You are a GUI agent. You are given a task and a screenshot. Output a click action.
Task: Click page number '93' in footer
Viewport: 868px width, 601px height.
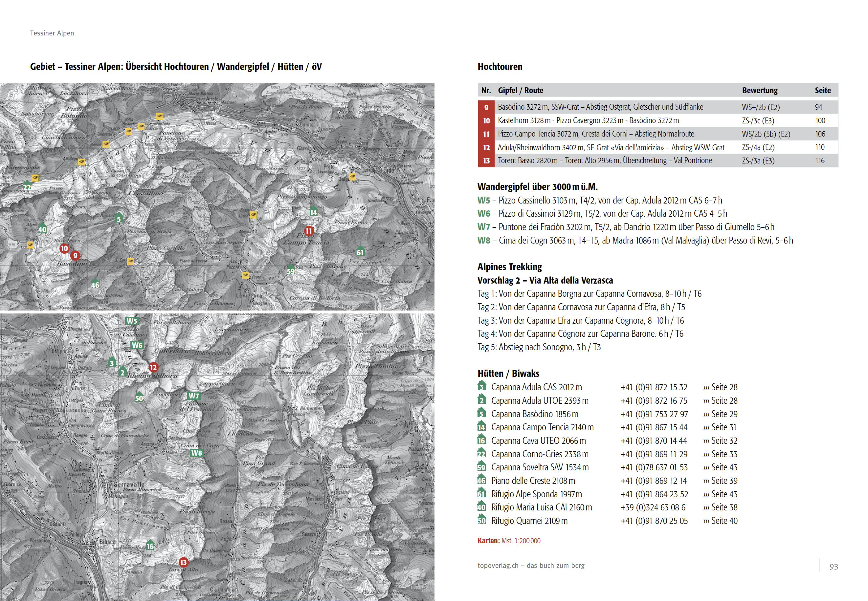[x=834, y=567]
